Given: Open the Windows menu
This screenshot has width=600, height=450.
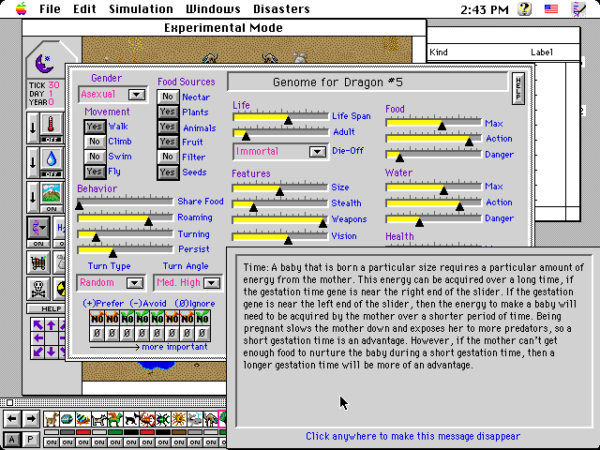Looking at the screenshot, I should tap(213, 9).
